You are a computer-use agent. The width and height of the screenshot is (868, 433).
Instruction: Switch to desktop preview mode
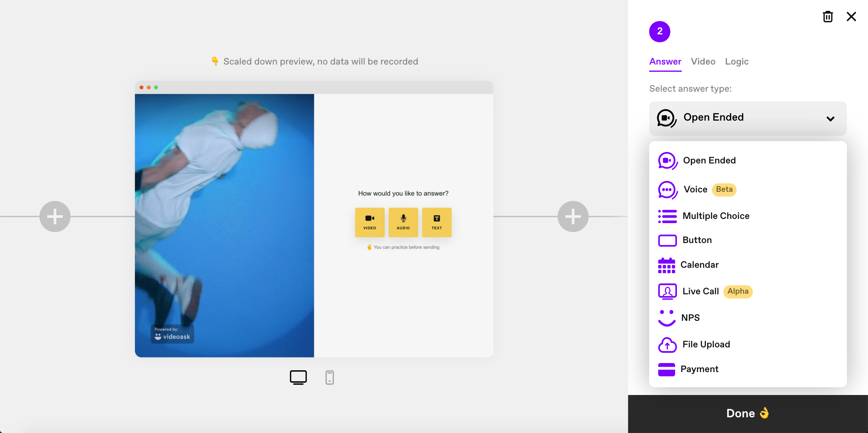(x=298, y=377)
